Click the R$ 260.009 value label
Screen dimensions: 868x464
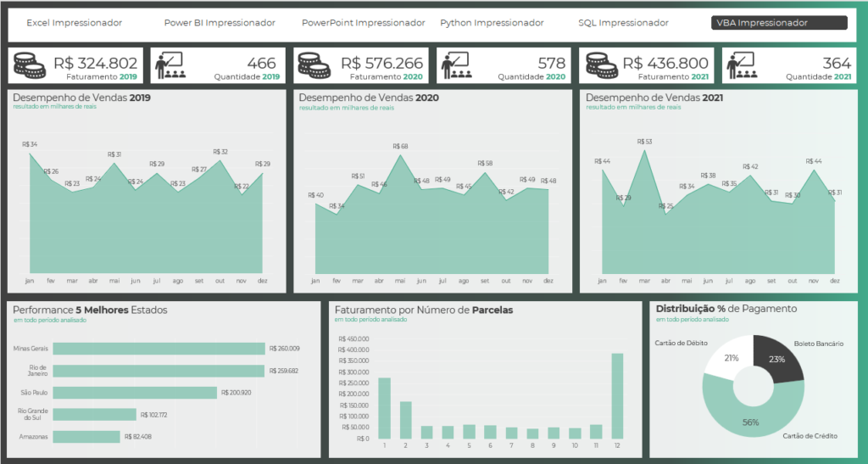tap(285, 349)
